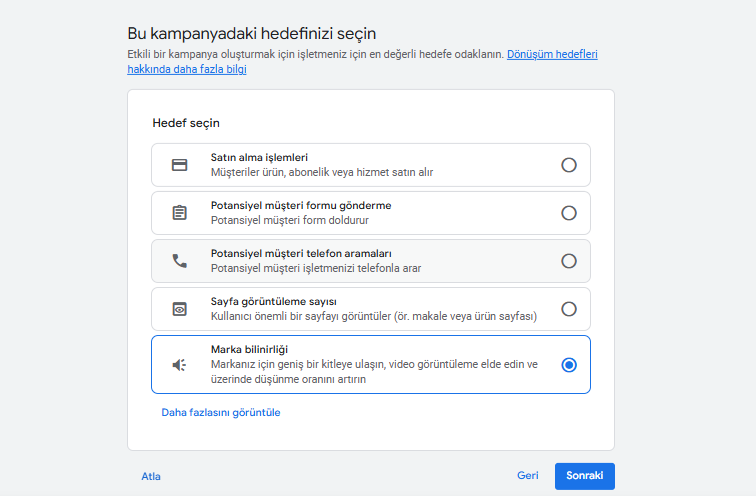The image size is (756, 496).
Task: Select the Satın alma işlemleri radio button
Action: click(569, 165)
